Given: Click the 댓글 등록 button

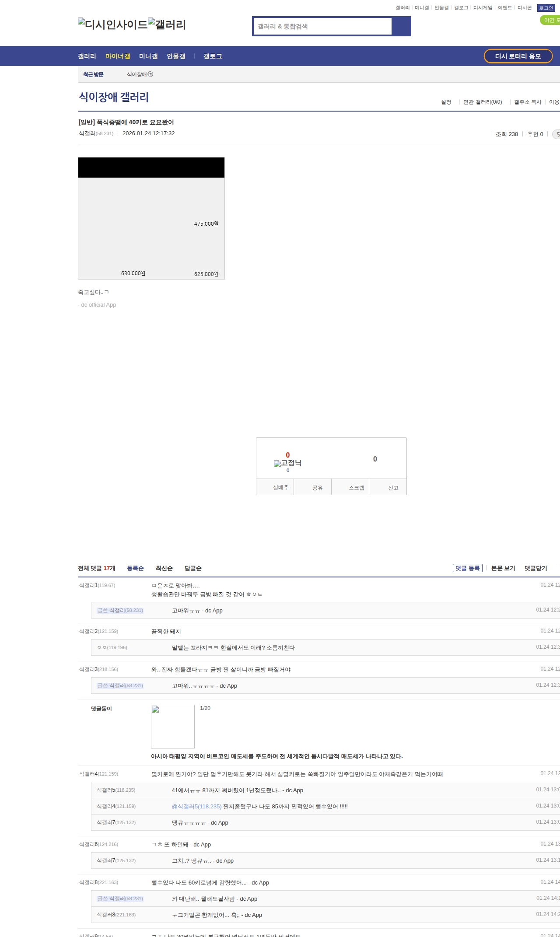Looking at the screenshot, I should pos(468,568).
